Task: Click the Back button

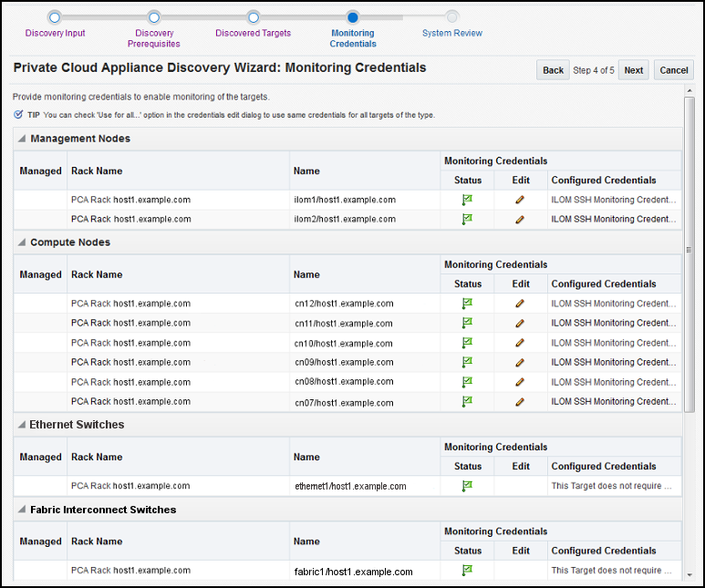Action: (x=553, y=70)
